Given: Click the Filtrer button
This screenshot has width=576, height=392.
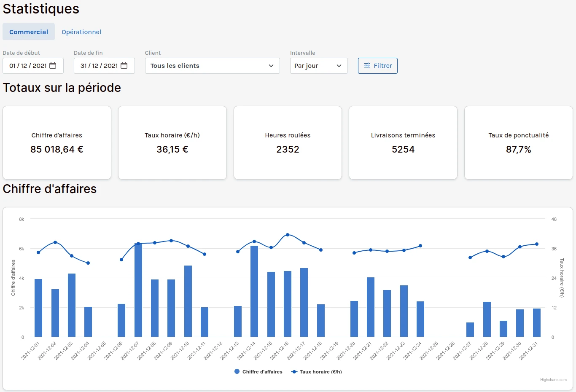Looking at the screenshot, I should pyautogui.click(x=378, y=66).
